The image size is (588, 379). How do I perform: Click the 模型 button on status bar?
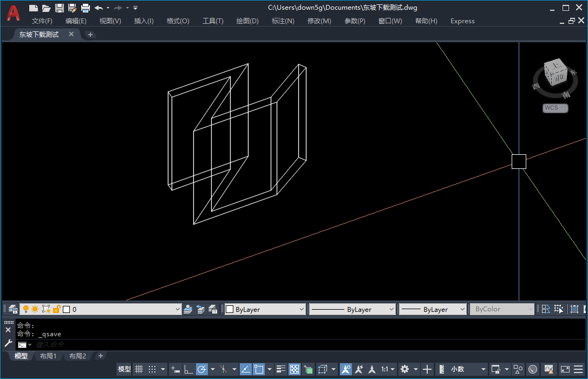(x=123, y=369)
